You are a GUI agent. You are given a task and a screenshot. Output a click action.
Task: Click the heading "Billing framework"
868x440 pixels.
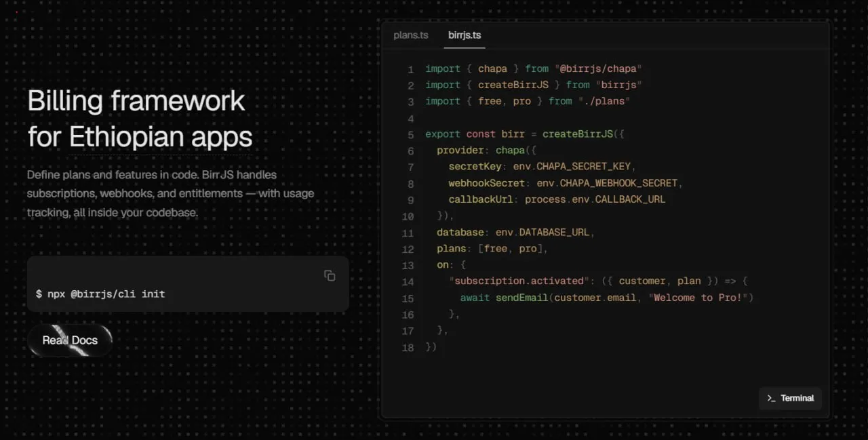[136, 101]
